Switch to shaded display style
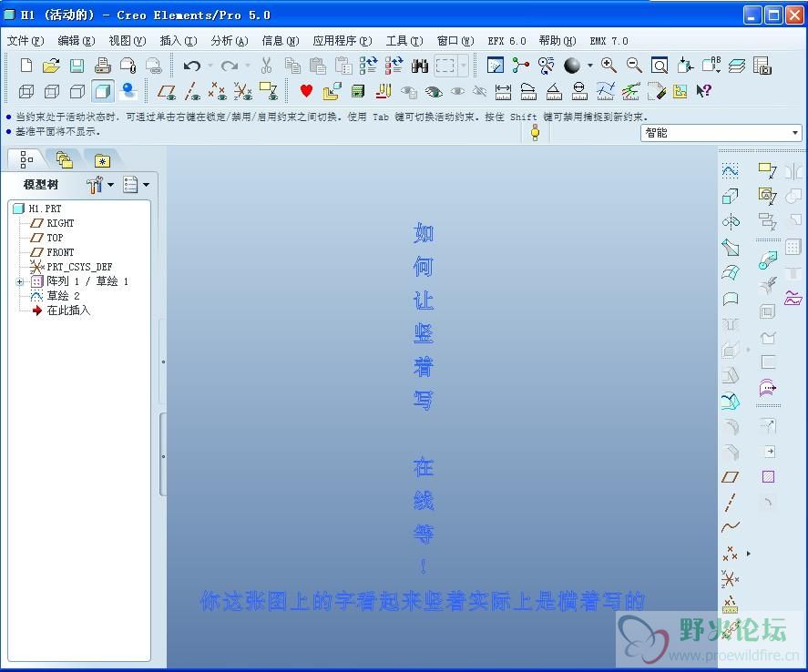The height and width of the screenshot is (672, 808). click(103, 91)
